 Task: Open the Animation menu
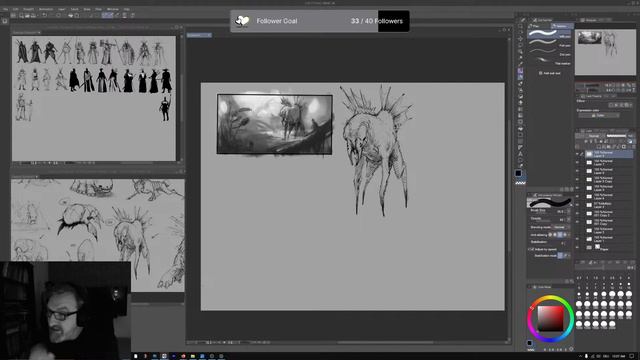click(46, 9)
